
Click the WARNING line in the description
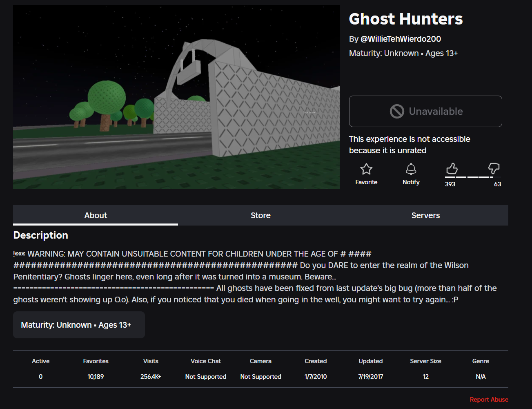192,254
